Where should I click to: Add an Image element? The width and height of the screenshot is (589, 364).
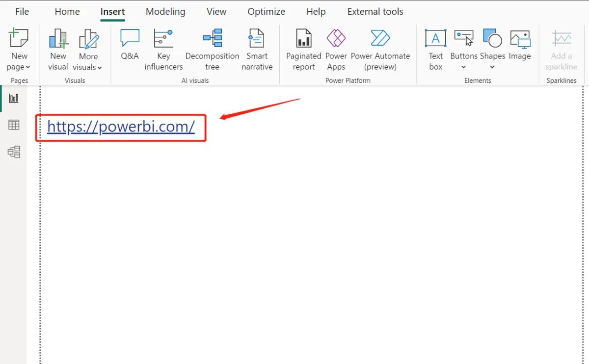point(520,44)
